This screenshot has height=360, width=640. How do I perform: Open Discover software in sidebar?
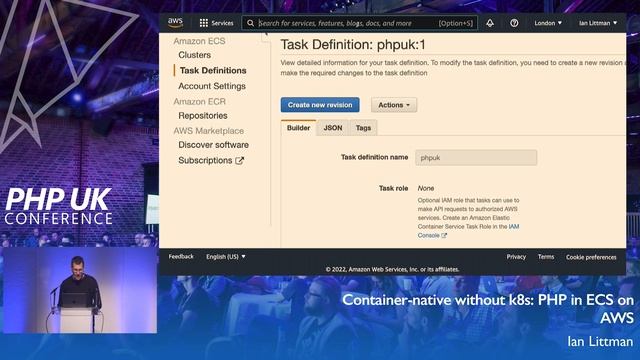(x=213, y=145)
